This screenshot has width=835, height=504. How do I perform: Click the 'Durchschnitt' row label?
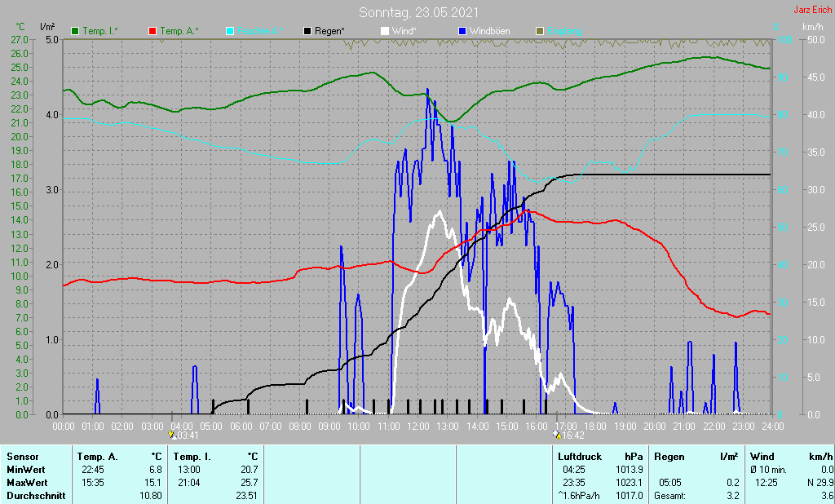tap(36, 496)
